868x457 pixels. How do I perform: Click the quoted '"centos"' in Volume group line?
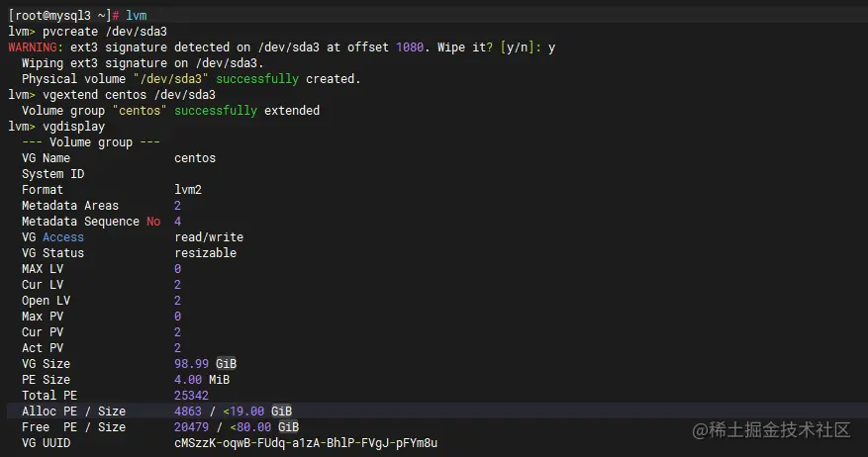coord(140,111)
